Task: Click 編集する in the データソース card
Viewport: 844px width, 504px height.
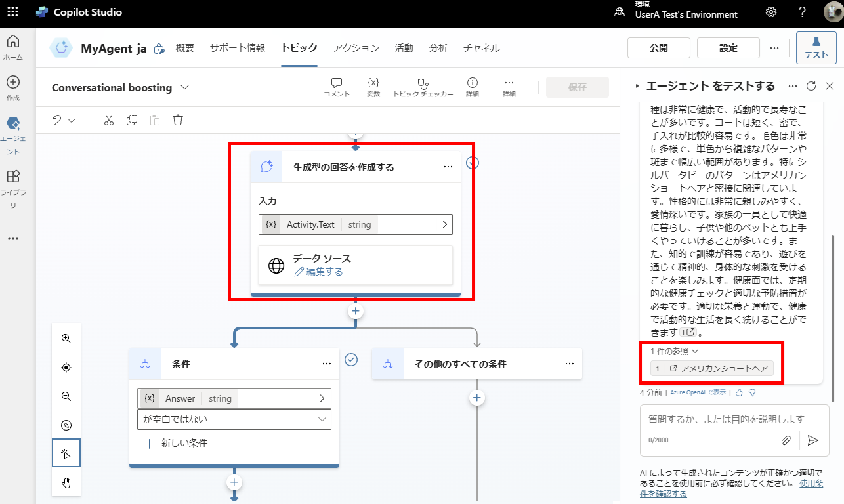Action: tap(324, 271)
